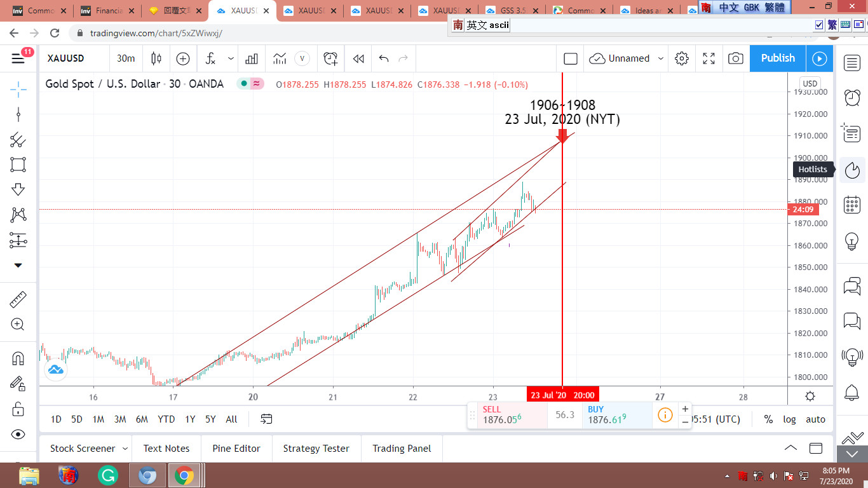The height and width of the screenshot is (488, 868).
Task: Toggle auto scale for the chart
Action: click(815, 419)
